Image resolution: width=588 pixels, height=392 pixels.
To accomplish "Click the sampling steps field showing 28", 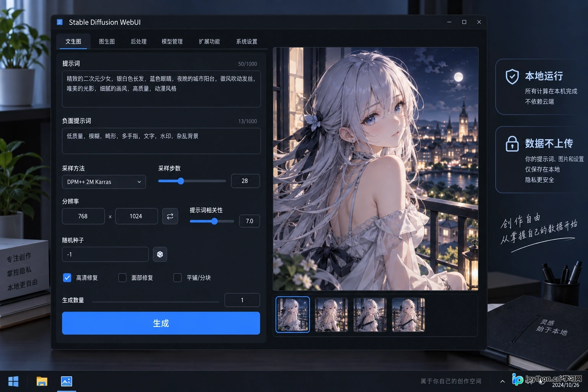I will [245, 181].
